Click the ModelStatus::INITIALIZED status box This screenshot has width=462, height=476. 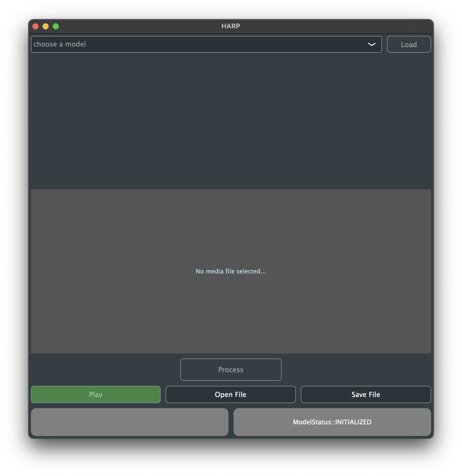coord(332,422)
